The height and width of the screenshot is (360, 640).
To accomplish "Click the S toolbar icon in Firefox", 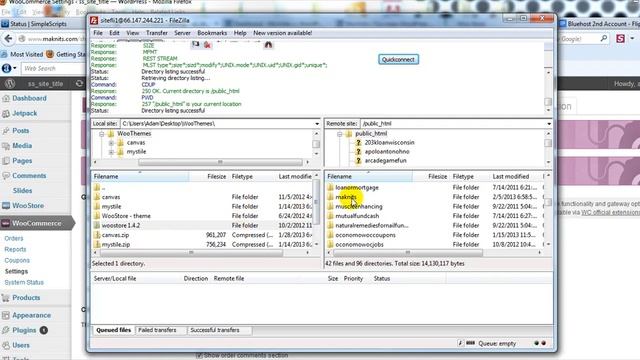I will click(620, 39).
